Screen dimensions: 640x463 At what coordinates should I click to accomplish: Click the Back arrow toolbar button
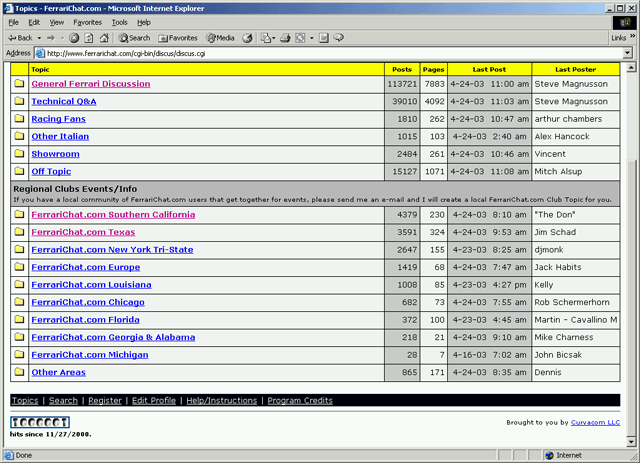20,38
